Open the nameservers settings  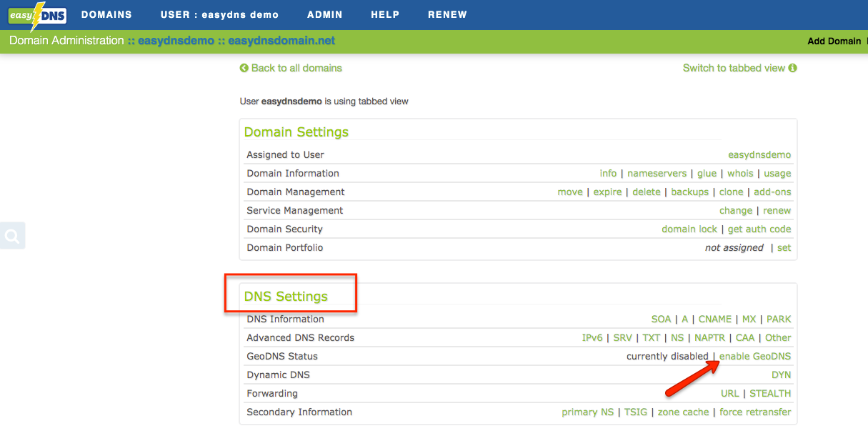657,173
